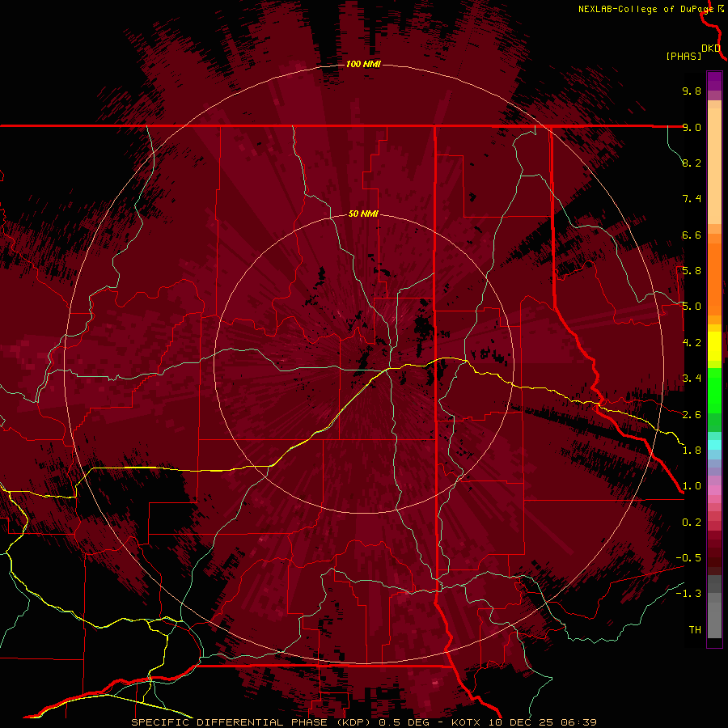The width and height of the screenshot is (728, 728).
Task: Click the 4.2 value on the color scale
Action: coord(692,343)
